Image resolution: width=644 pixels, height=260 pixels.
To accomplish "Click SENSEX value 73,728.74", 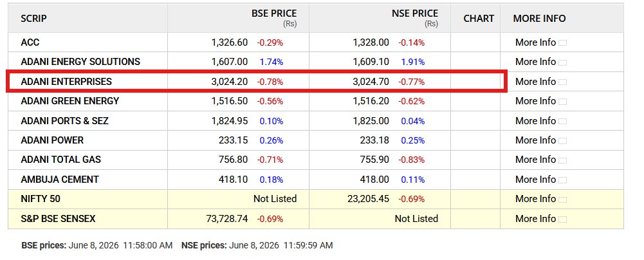I will click(227, 219).
